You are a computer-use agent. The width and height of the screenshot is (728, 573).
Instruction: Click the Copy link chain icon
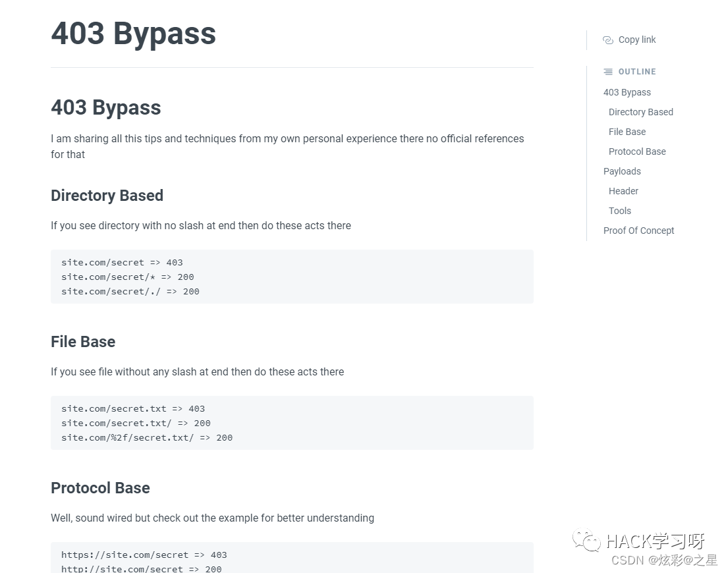(607, 40)
